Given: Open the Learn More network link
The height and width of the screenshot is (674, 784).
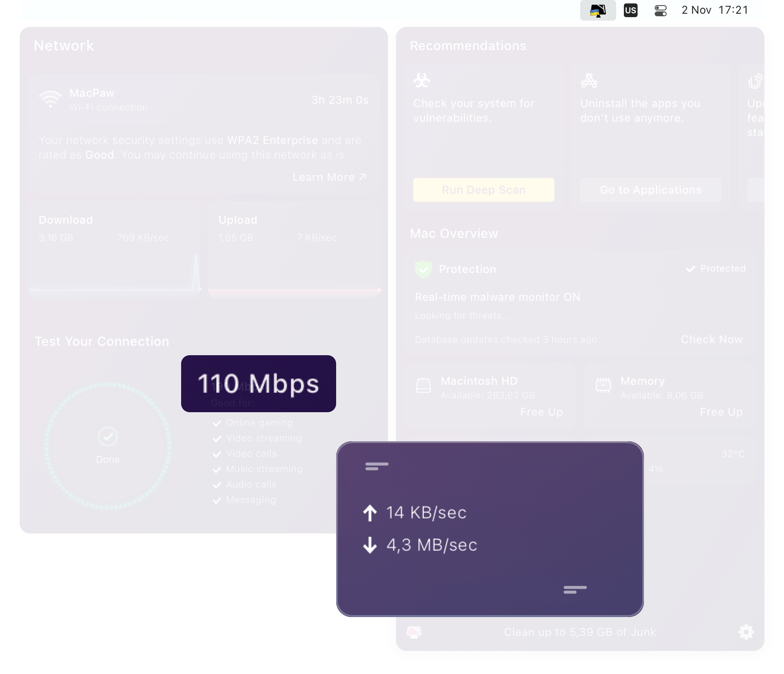Looking at the screenshot, I should (x=329, y=177).
